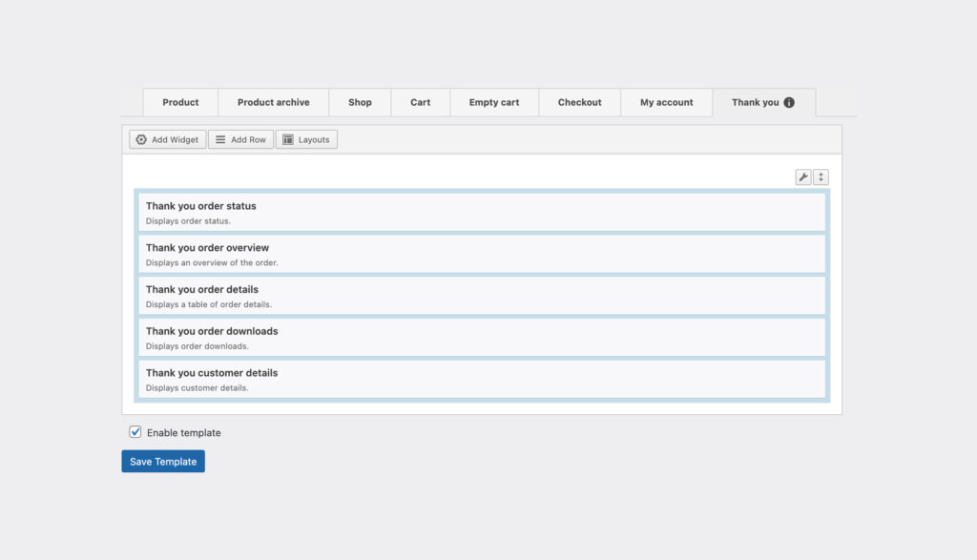Toggle the Enable template checkbox
Screen dimensions: 977x560
(x=135, y=432)
